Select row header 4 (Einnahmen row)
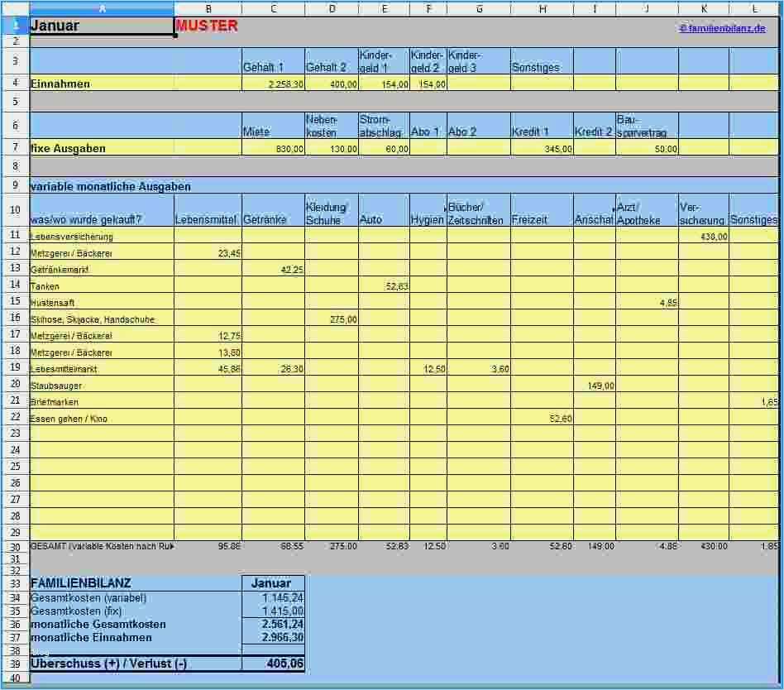The width and height of the screenshot is (784, 690). pyautogui.click(x=15, y=84)
